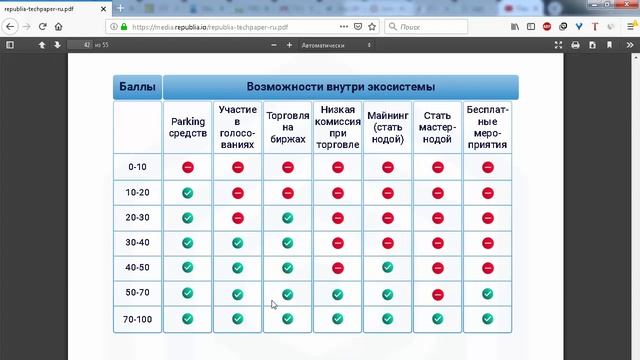Click the PDF vertical scrollbar

tap(636, 206)
